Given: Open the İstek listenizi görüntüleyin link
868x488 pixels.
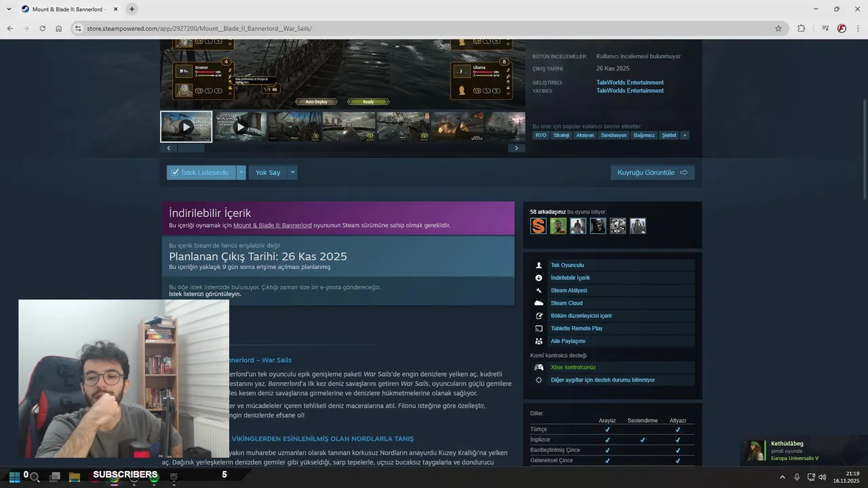Looking at the screenshot, I should [205, 294].
